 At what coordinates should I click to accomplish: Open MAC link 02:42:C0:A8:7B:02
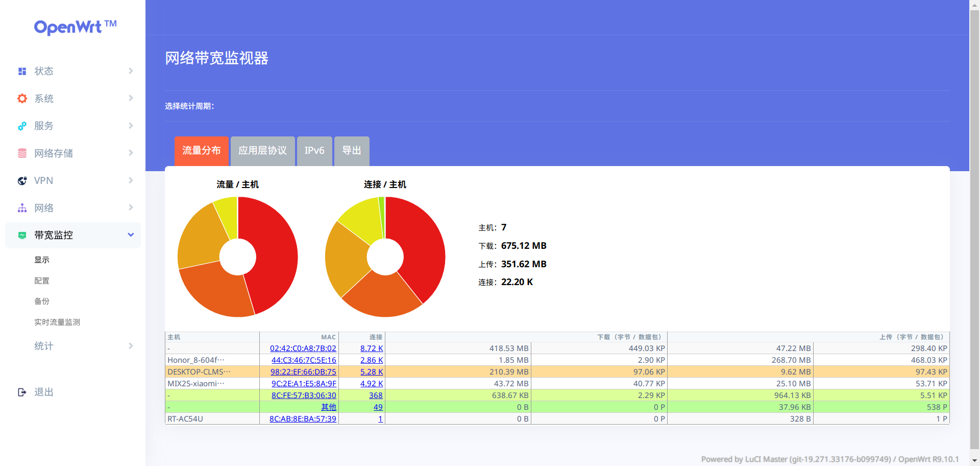coord(303,348)
